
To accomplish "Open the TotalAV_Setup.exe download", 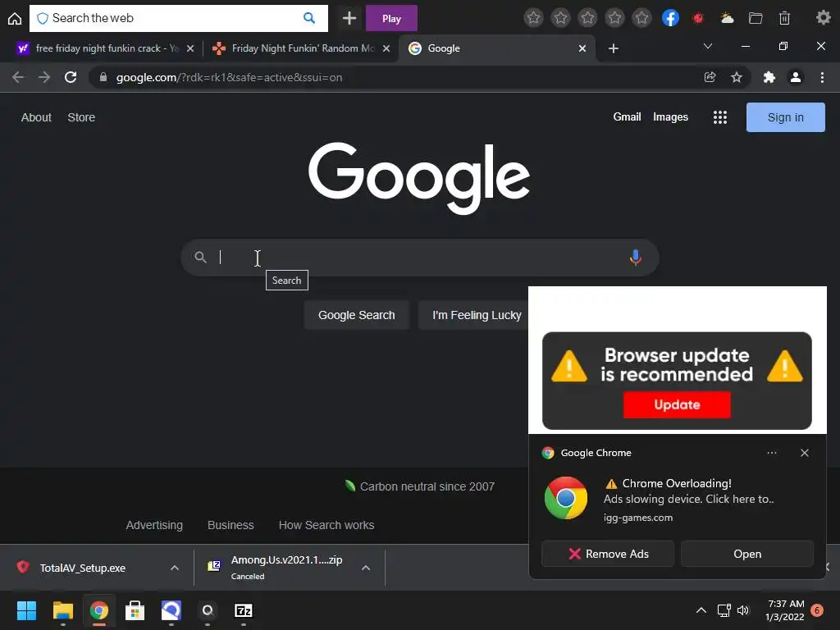I will pyautogui.click(x=83, y=568).
